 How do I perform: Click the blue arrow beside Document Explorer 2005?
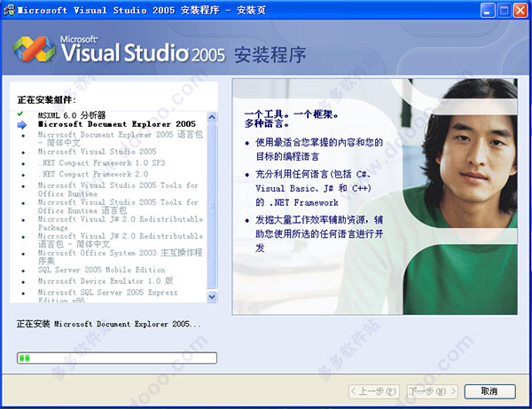coord(21,125)
